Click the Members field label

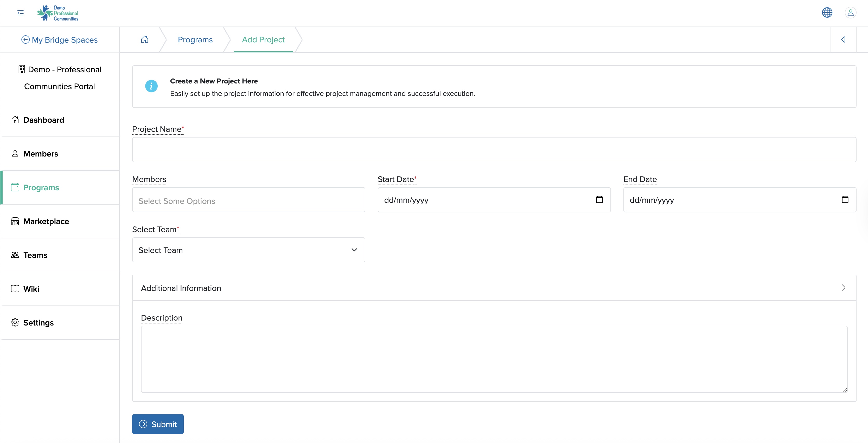pos(149,179)
